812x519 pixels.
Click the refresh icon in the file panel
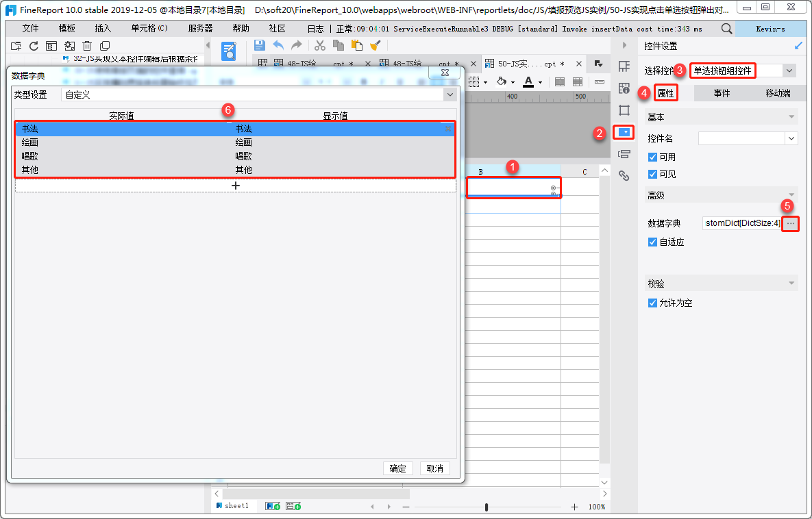[34, 46]
